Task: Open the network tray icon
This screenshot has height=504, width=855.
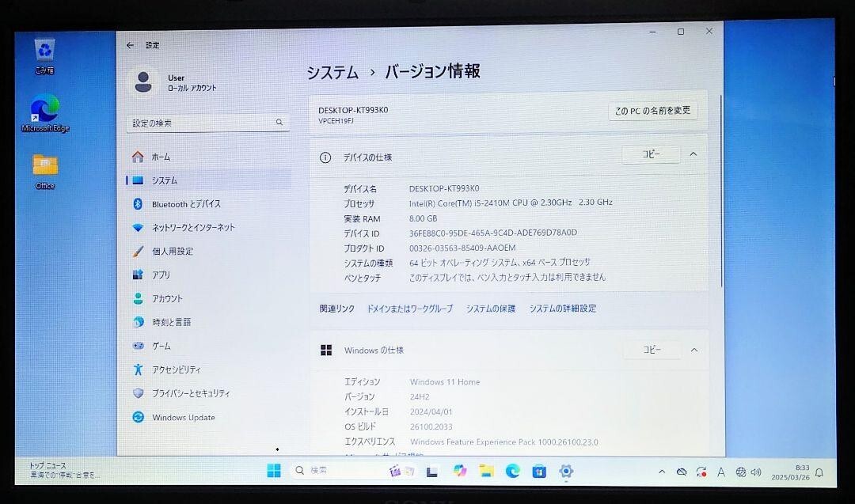Action: 740,472
